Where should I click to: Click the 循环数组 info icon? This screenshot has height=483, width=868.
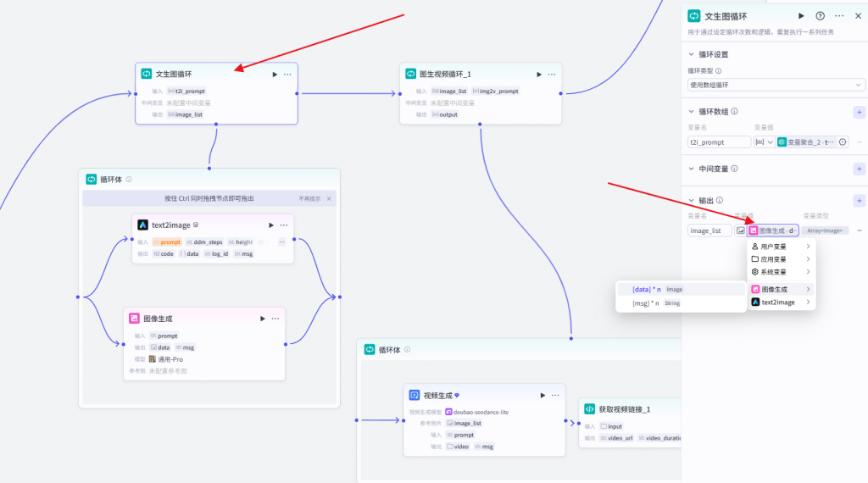coord(734,111)
